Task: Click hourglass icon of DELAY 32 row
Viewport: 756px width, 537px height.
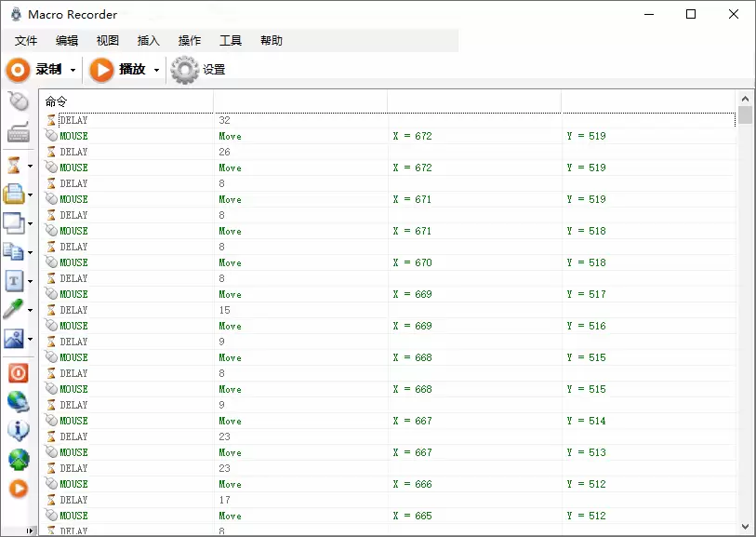Action: click(x=51, y=120)
